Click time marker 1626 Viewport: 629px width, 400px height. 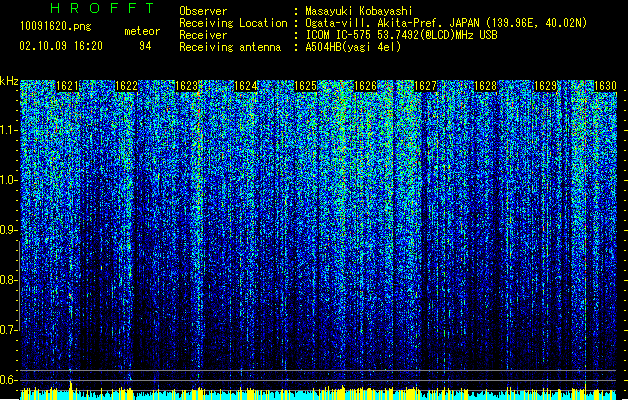point(365,86)
